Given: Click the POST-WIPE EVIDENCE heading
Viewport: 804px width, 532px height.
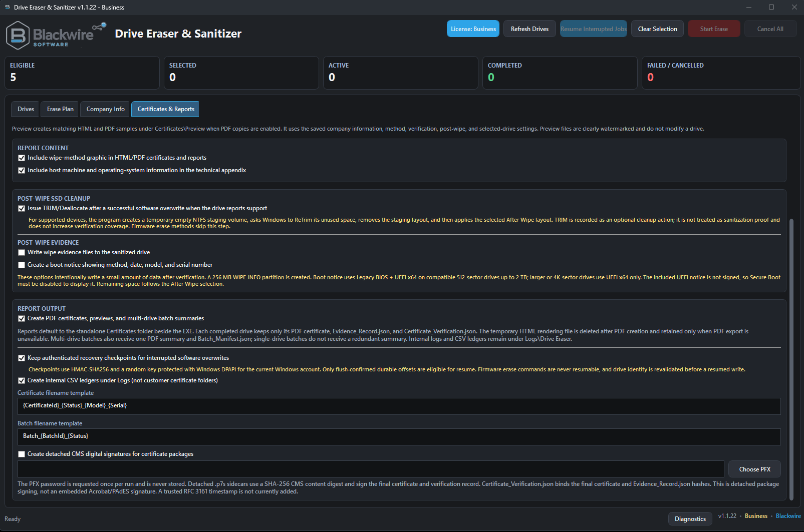Looking at the screenshot, I should [48, 242].
